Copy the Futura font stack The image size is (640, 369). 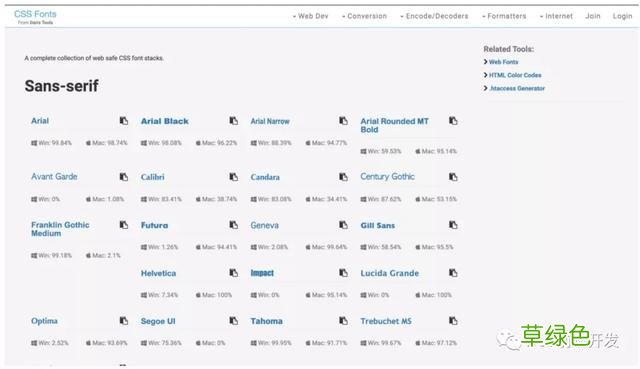pyautogui.click(x=233, y=225)
